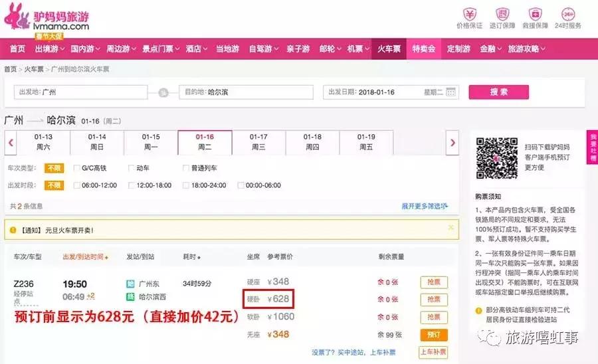Open the 亲子游 nav item
Viewport: 598px width, 364px height.
click(x=298, y=48)
